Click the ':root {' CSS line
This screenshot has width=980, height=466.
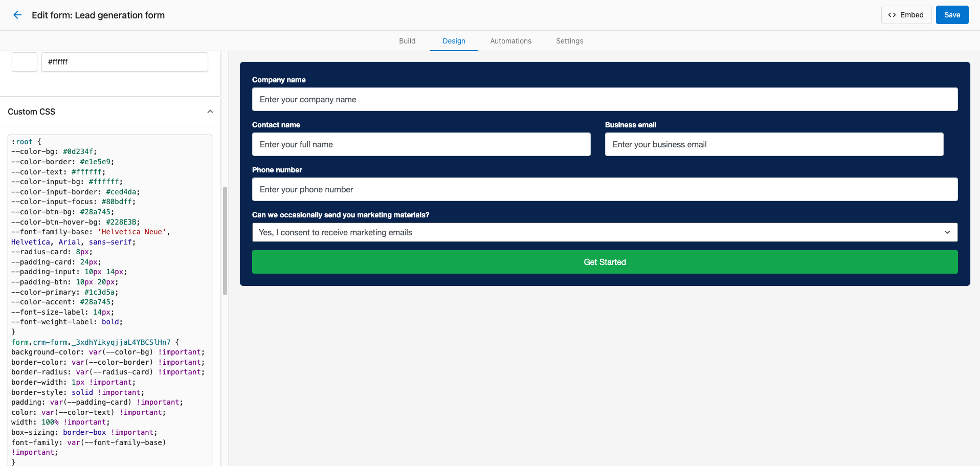[x=27, y=142]
